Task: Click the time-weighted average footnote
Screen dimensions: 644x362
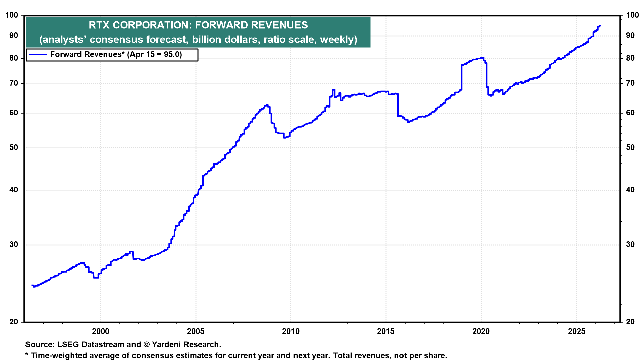Action: click(236, 356)
